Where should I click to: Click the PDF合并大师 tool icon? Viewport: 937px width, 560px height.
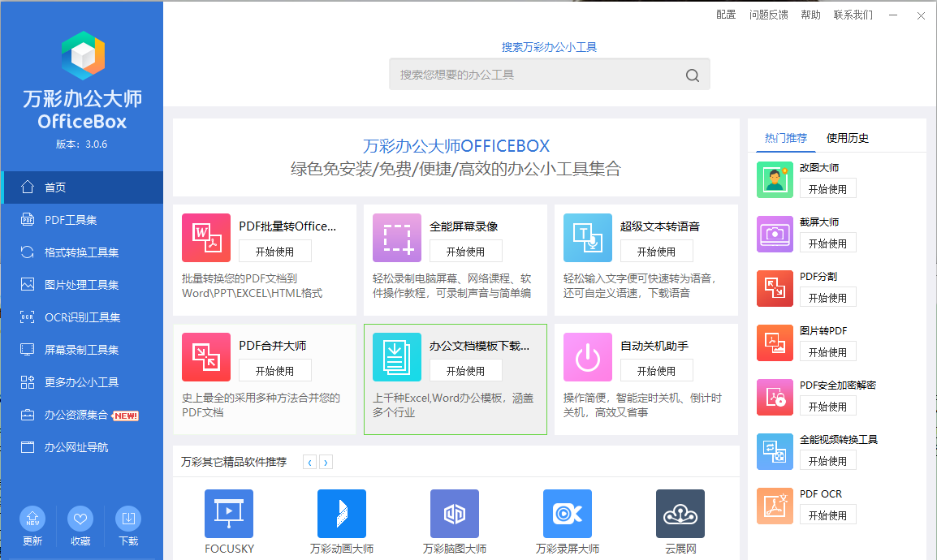[206, 357]
